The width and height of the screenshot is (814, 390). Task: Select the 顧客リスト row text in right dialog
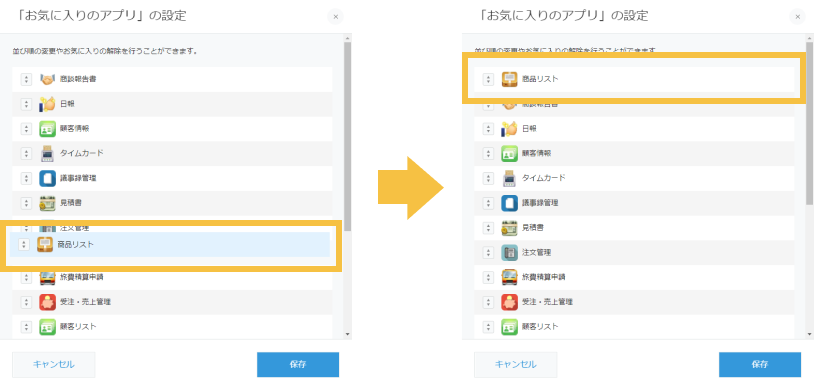[x=540, y=327]
